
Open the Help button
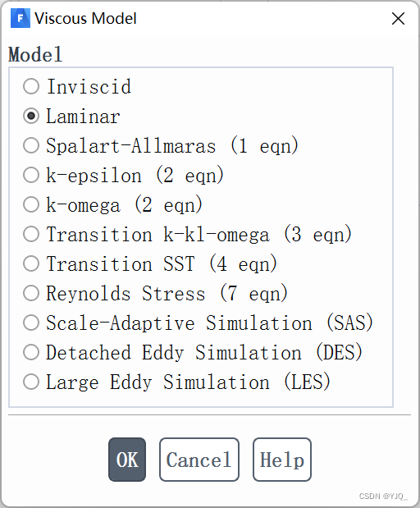point(282,460)
